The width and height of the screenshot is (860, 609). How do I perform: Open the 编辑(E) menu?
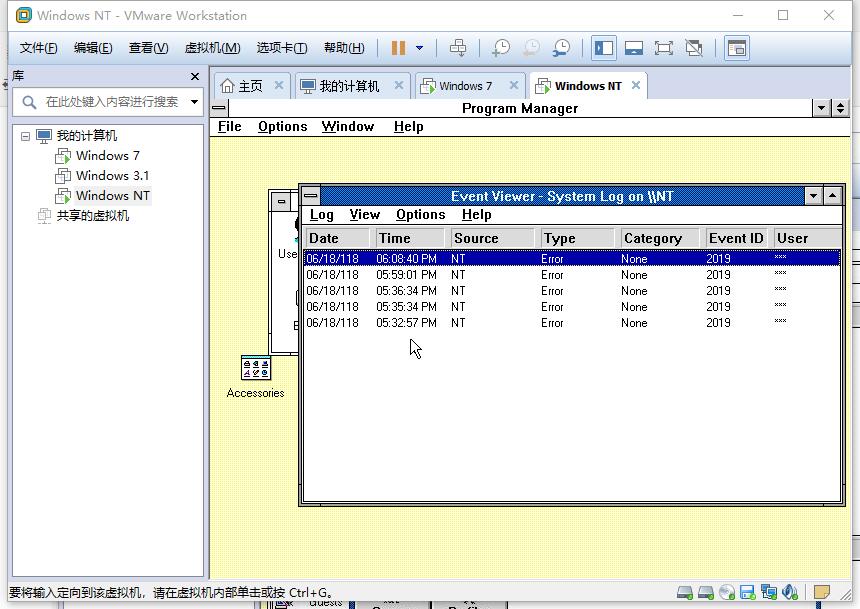point(93,48)
